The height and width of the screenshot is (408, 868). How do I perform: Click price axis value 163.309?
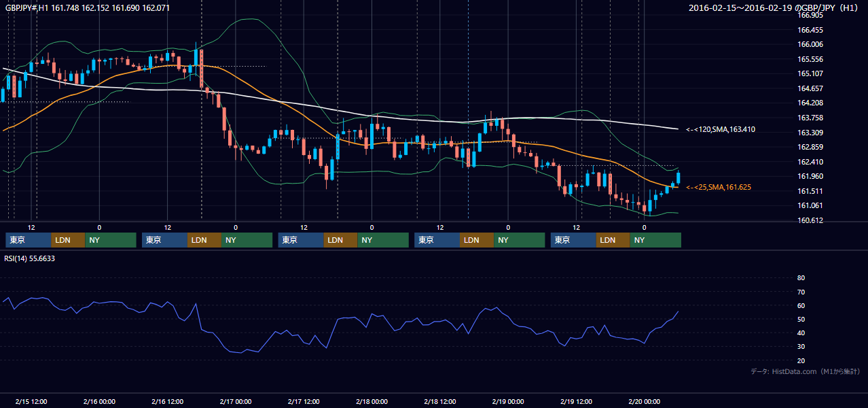coord(810,133)
